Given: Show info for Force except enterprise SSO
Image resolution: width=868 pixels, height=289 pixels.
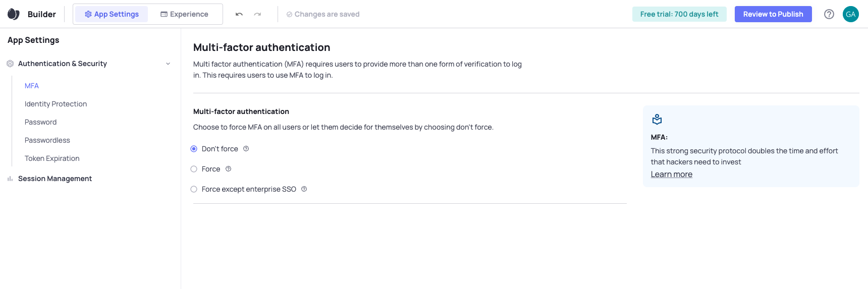Looking at the screenshot, I should 304,189.
